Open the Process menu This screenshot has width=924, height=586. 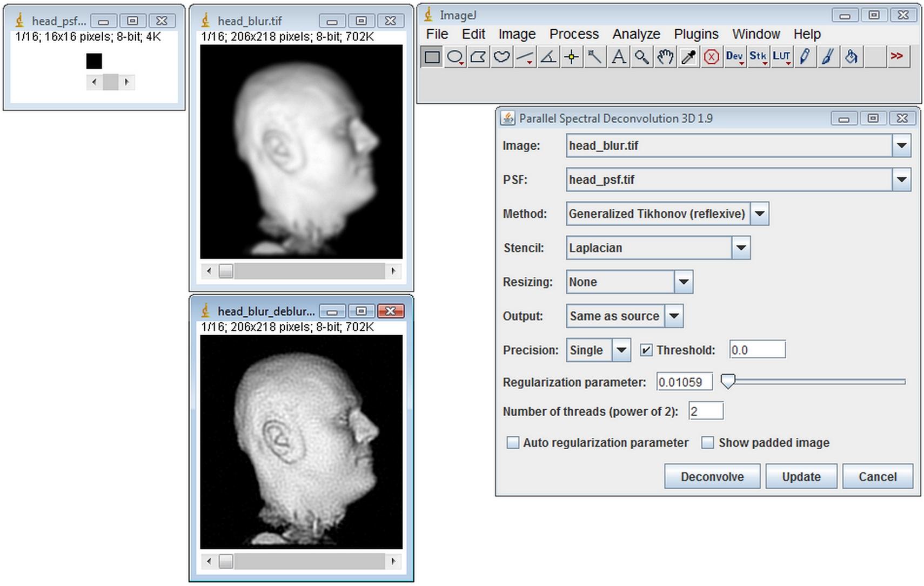574,34
